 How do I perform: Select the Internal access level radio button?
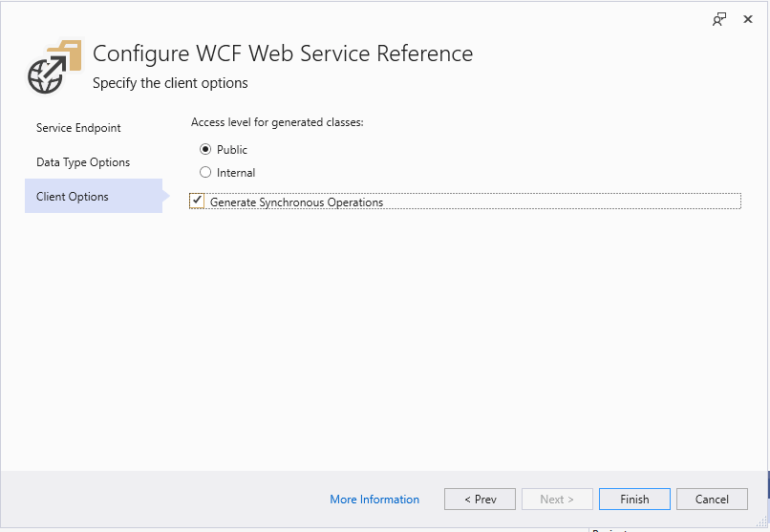(205, 173)
